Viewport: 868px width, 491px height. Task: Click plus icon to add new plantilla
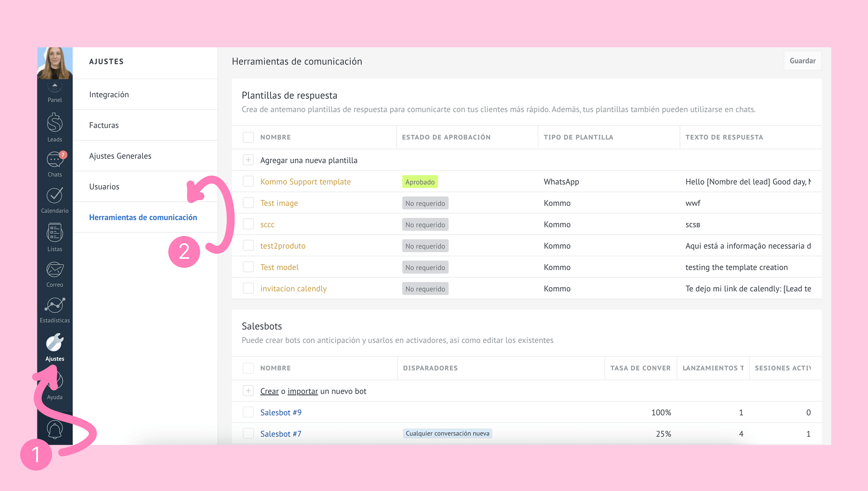tap(248, 160)
